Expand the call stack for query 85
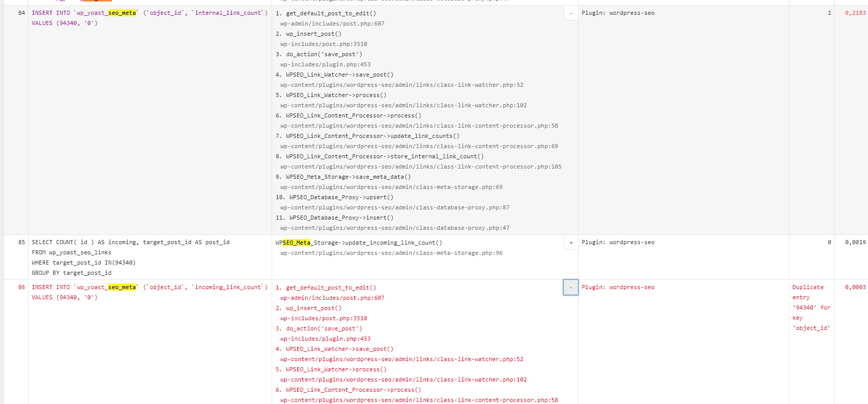The height and width of the screenshot is (404, 868). pyautogui.click(x=571, y=243)
